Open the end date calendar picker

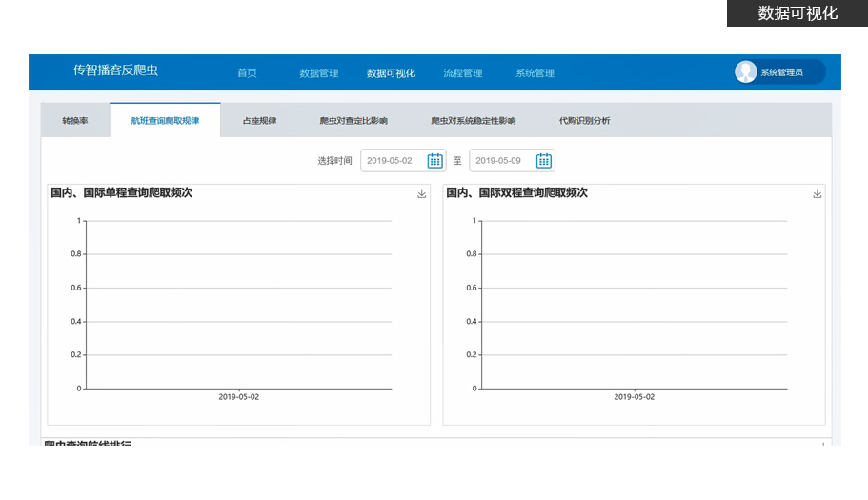point(543,161)
